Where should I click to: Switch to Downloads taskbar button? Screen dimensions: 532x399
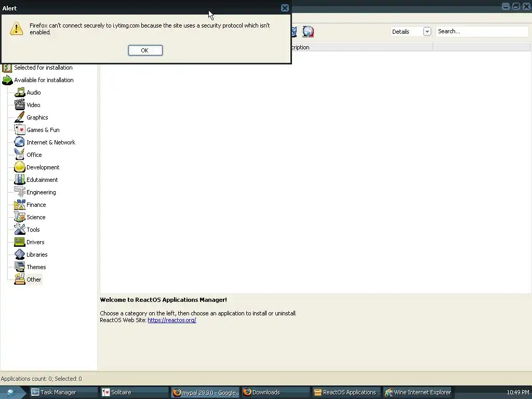click(x=276, y=392)
